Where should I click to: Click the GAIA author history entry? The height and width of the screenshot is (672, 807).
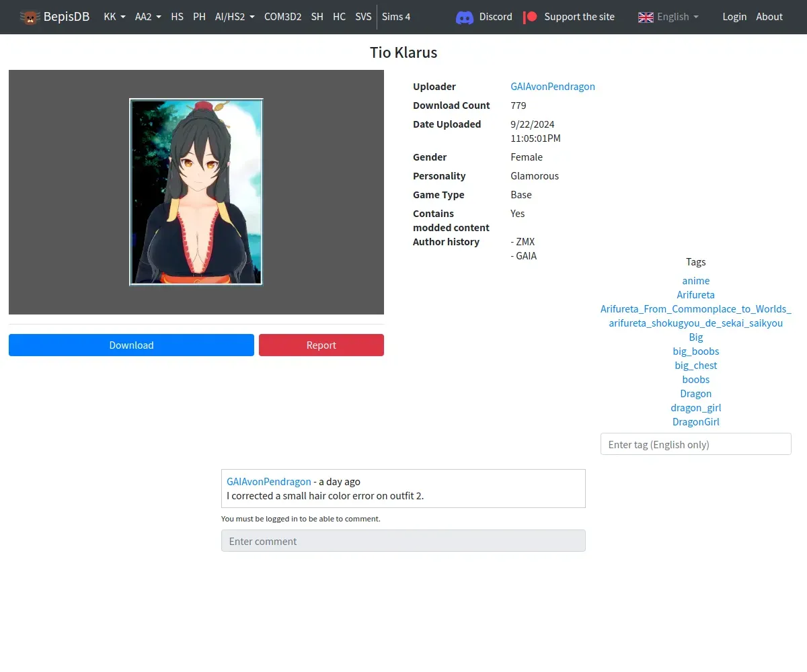tap(524, 255)
